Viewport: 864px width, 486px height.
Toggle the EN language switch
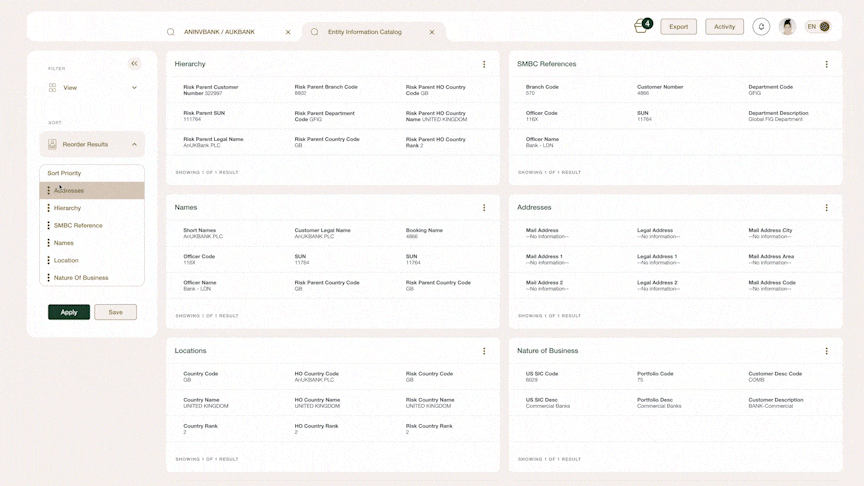(x=818, y=26)
